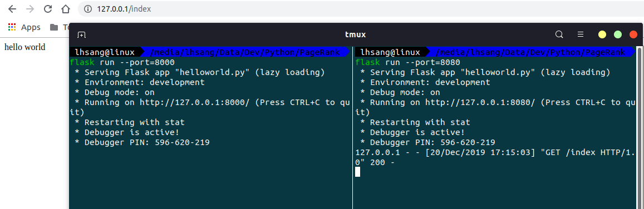The height and width of the screenshot is (209, 644).
Task: Open the browser home page icon
Action: pyautogui.click(x=65, y=8)
